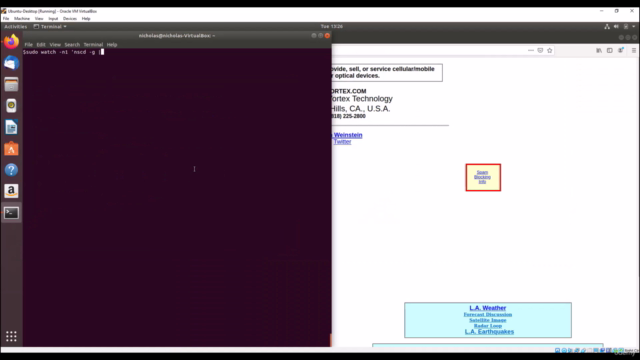Show Applications grid at dock bottom
640x360 pixels.
[11, 336]
